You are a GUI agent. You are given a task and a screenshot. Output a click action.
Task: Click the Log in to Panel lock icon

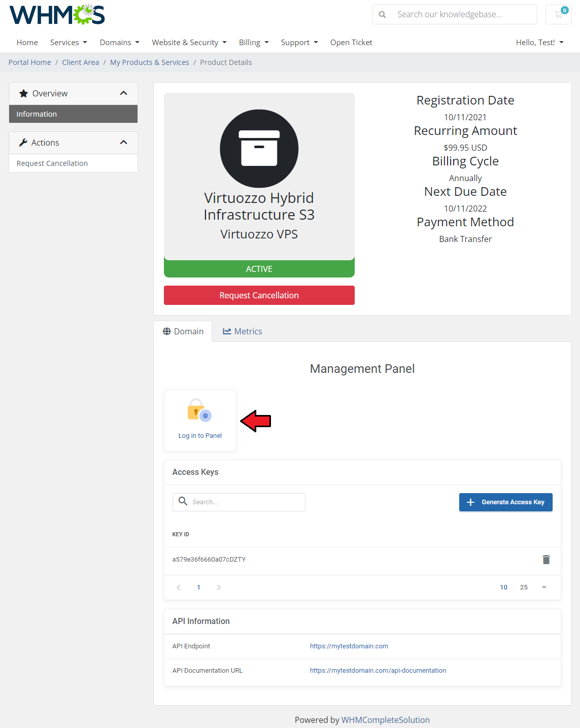click(x=199, y=410)
